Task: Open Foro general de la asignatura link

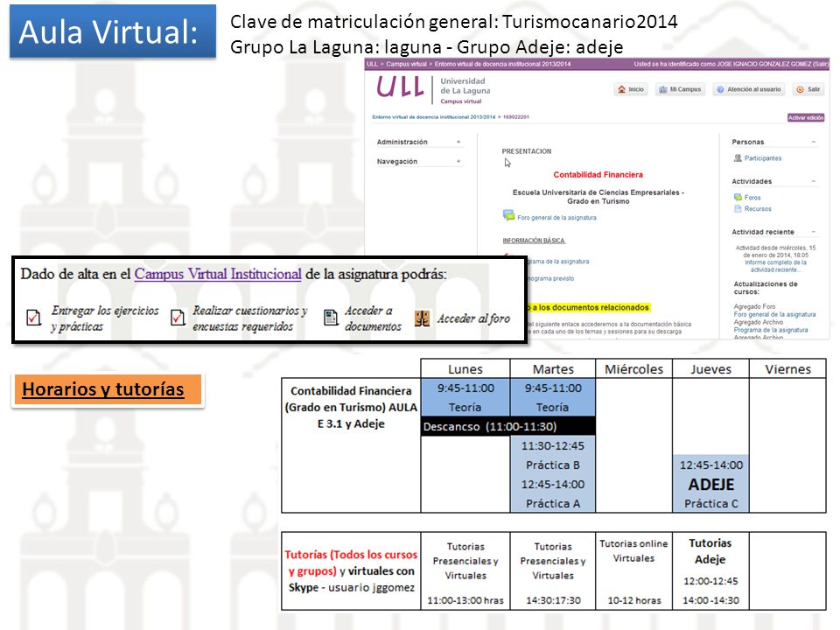Action: click(556, 218)
